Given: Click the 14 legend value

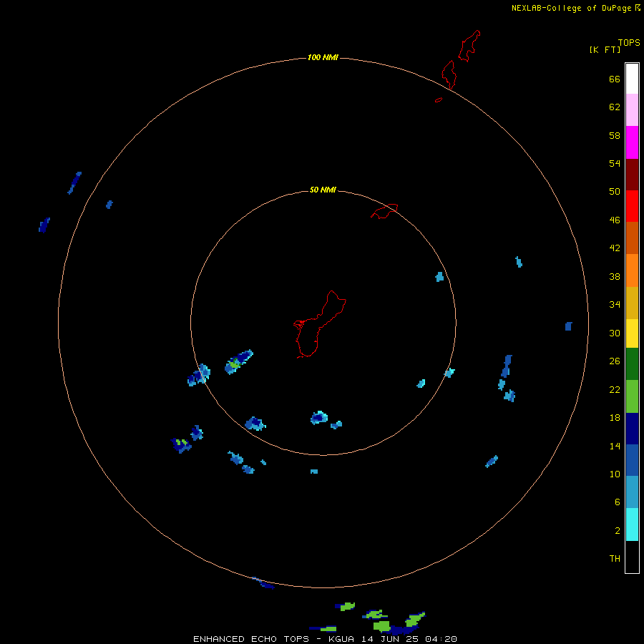Looking at the screenshot, I should click(x=615, y=446).
